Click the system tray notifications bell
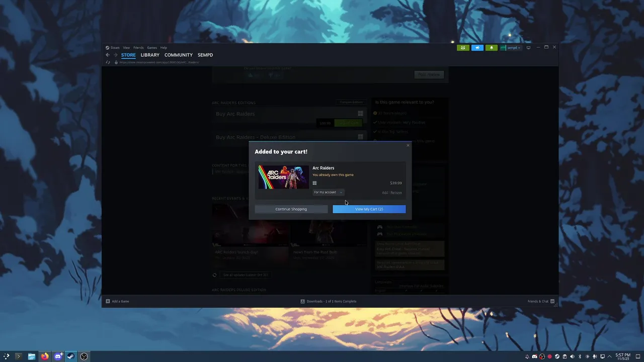Image resolution: width=644 pixels, height=362 pixels. click(x=527, y=356)
